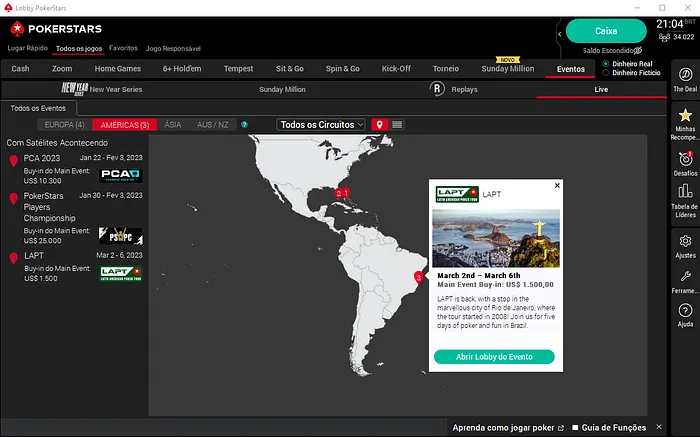Click players online count icon
Viewport: 700px width, 437px height.
click(664, 37)
